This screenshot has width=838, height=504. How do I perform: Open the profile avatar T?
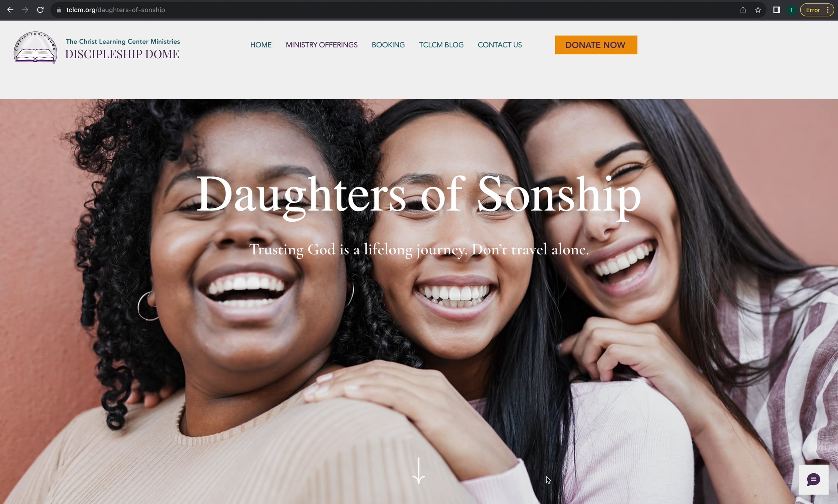point(792,10)
